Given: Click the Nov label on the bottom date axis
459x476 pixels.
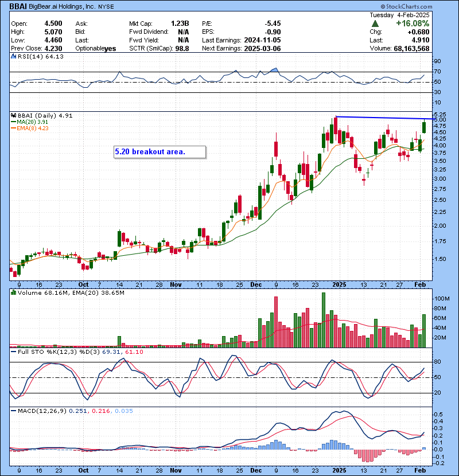Looking at the screenshot, I should (176, 470).
